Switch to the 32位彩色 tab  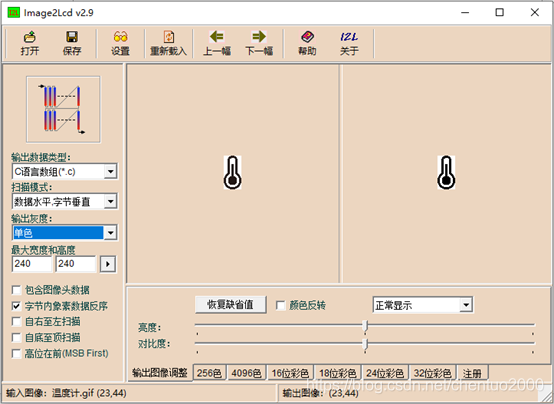point(433,373)
